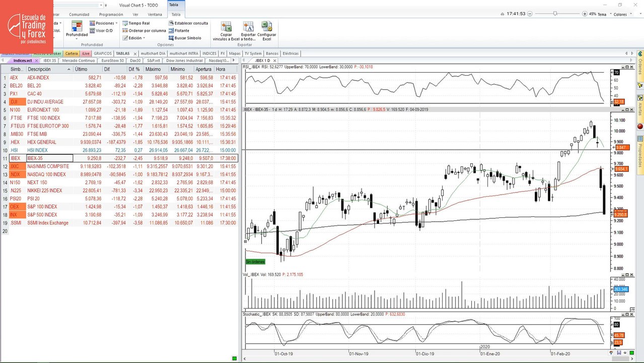Click the zoom slider handle
This screenshot has height=363, width=644.
coord(555,14)
